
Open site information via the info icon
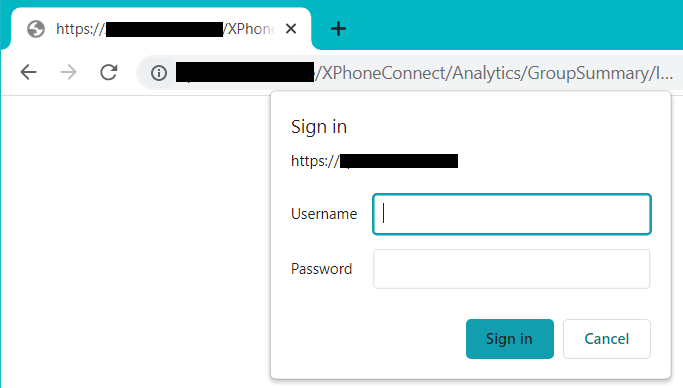(159, 73)
